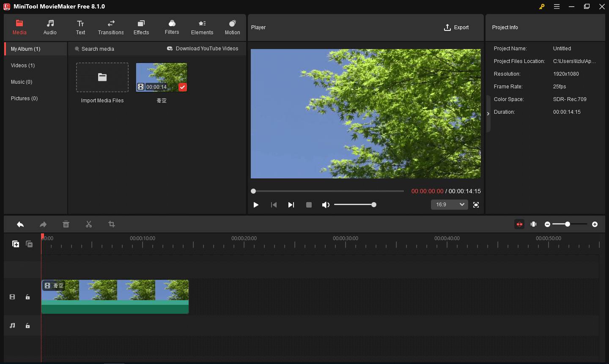The width and height of the screenshot is (609, 364).
Task: Select the 青空 video thumbnail in media library
Action: (162, 77)
